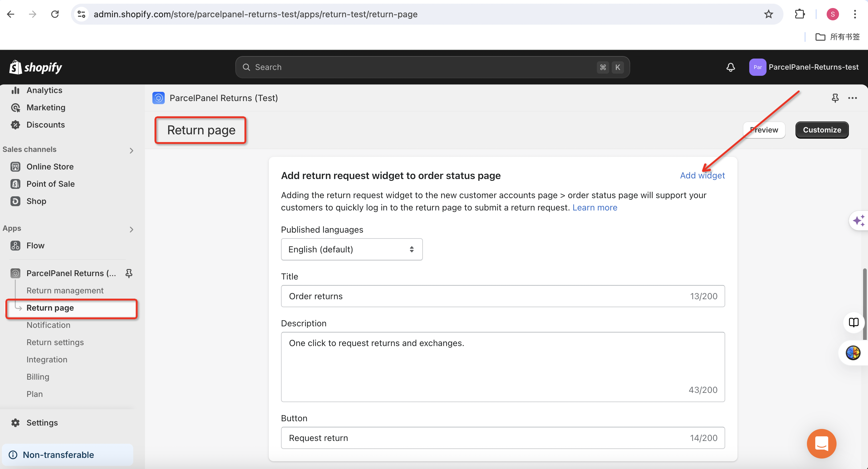This screenshot has width=868, height=469.
Task: Open Published languages dropdown
Action: (351, 249)
